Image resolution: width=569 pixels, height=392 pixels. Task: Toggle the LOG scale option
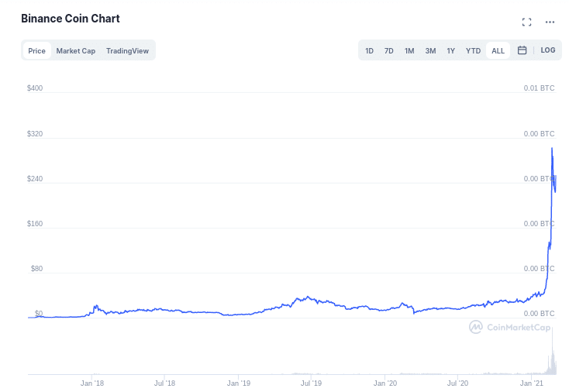547,50
